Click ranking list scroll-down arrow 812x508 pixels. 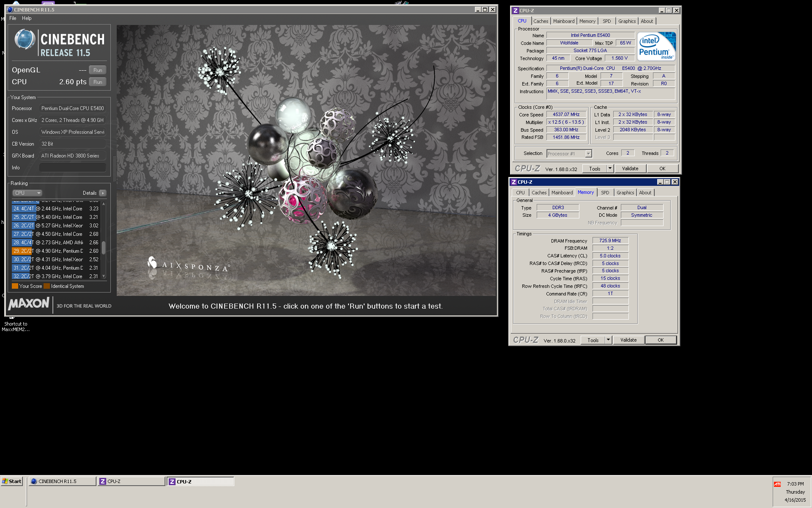(104, 276)
